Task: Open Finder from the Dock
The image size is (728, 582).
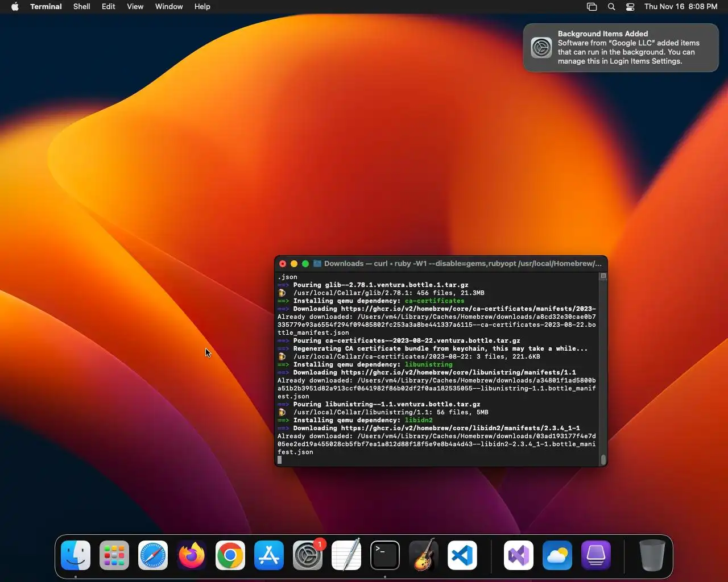Action: (x=76, y=555)
